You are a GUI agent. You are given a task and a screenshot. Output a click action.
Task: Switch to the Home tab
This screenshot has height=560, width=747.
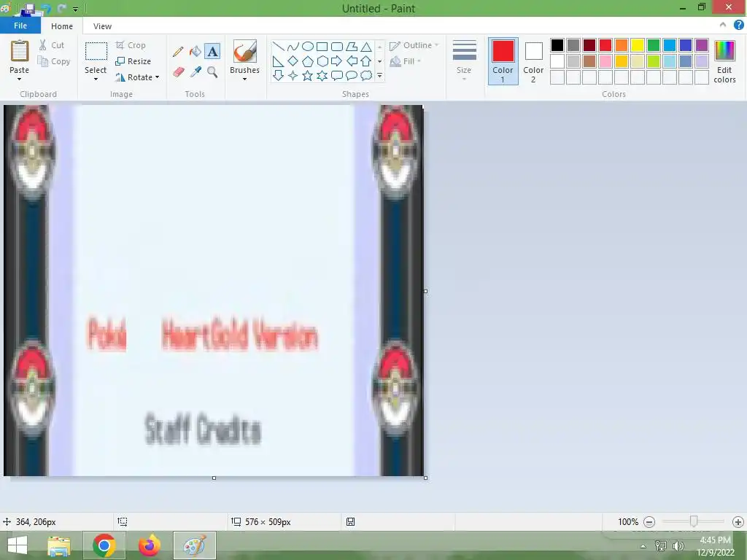pyautogui.click(x=62, y=26)
